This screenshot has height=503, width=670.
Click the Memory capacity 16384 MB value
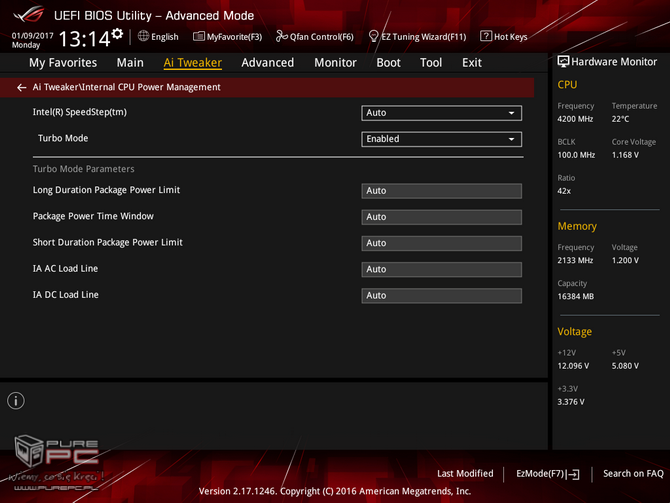click(x=576, y=296)
